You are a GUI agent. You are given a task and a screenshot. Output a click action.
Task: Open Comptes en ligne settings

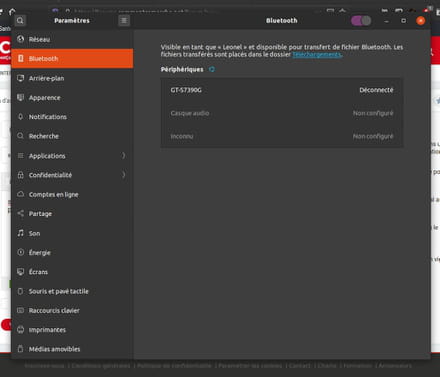(72, 194)
